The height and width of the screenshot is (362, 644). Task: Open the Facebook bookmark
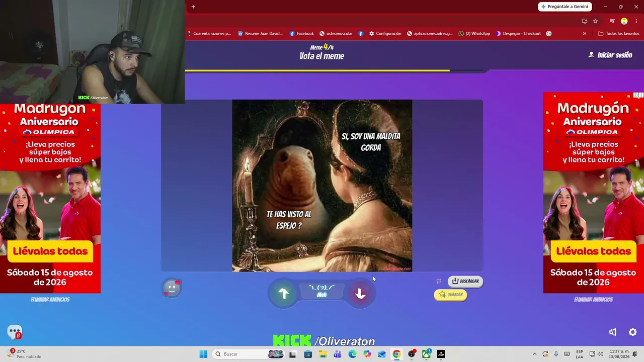(x=301, y=34)
